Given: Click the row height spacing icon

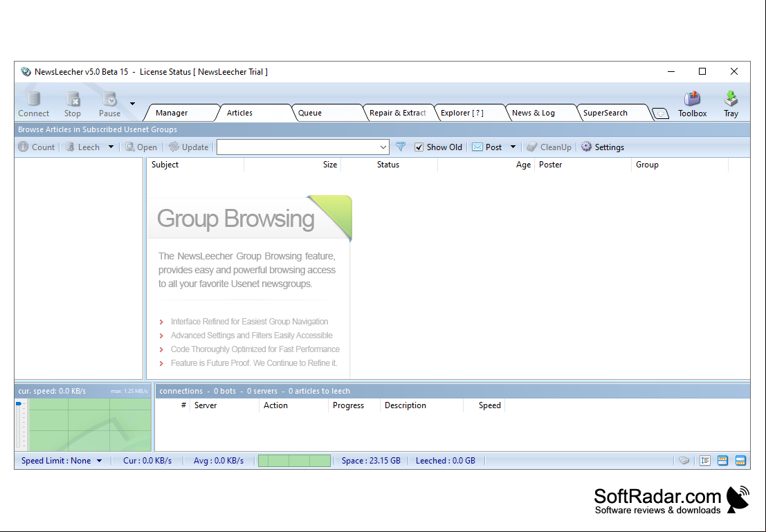Looking at the screenshot, I should tap(705, 460).
